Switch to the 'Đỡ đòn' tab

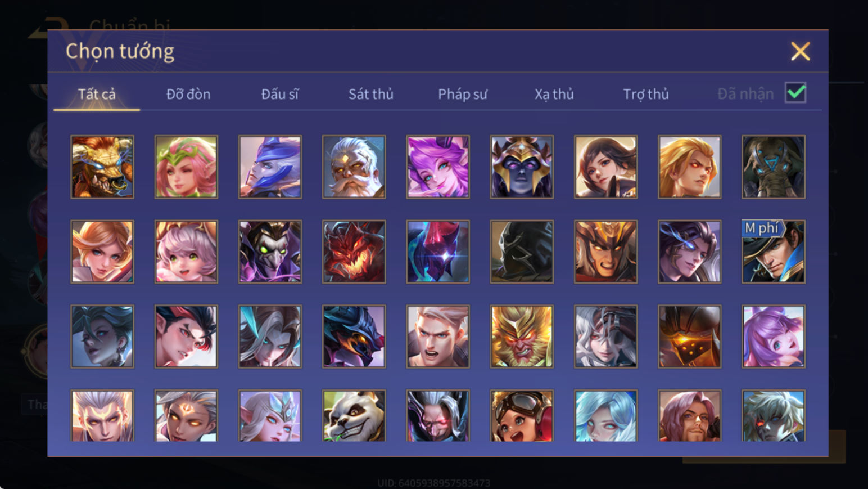coord(188,94)
